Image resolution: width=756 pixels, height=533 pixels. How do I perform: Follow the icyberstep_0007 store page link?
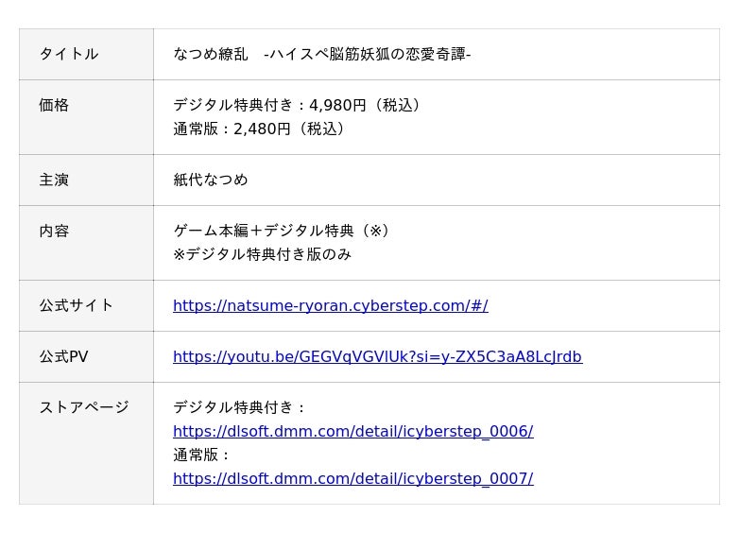[352, 478]
